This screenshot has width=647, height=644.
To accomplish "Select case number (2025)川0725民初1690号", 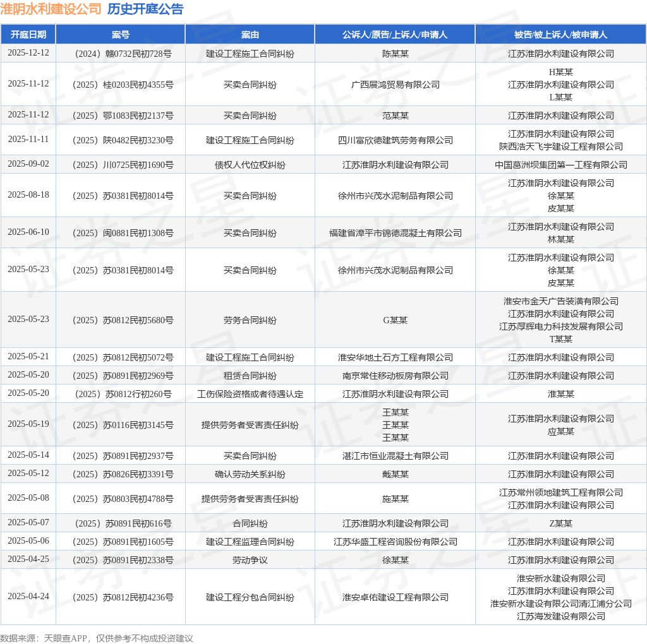I will [x=123, y=165].
